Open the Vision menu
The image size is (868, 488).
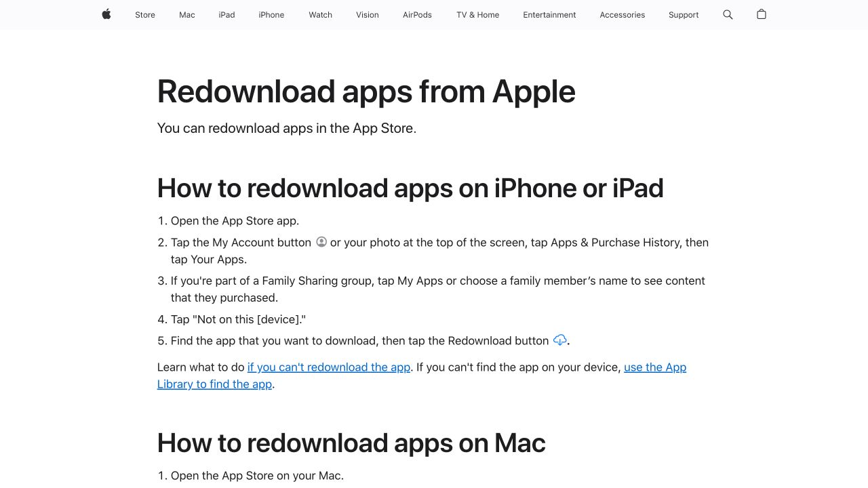(368, 15)
